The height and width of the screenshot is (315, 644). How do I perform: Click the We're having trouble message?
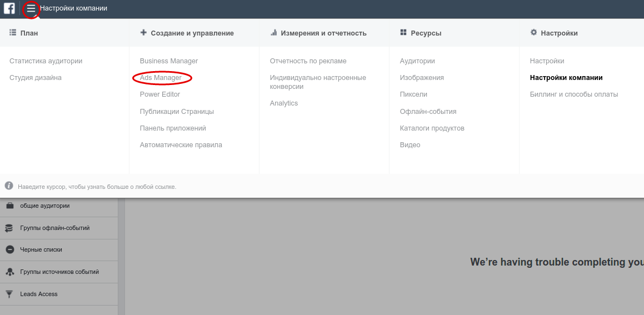pyautogui.click(x=557, y=262)
